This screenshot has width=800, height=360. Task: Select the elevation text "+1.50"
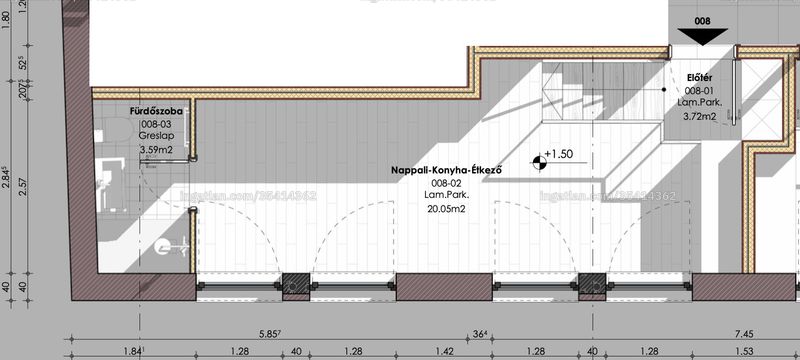[x=559, y=154]
